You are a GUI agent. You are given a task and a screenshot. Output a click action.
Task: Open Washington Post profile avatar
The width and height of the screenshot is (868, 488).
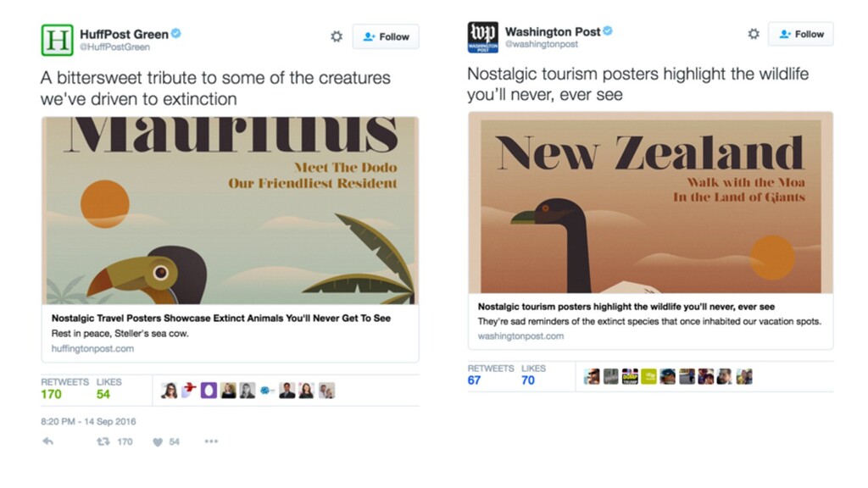point(482,37)
